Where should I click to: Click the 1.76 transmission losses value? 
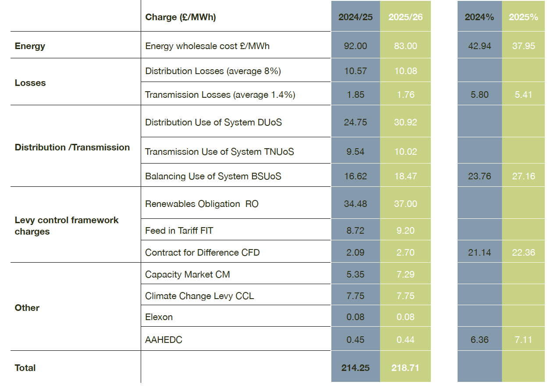click(405, 95)
